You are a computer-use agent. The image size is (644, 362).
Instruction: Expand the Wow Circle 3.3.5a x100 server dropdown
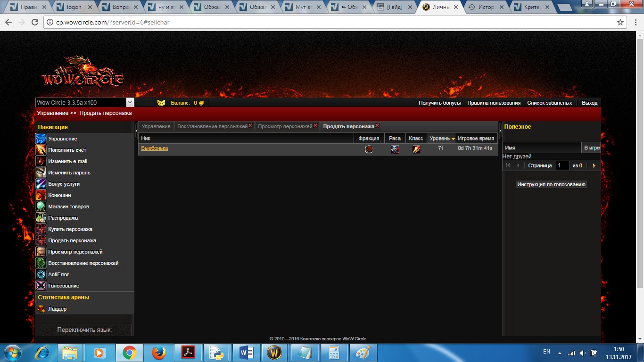click(x=130, y=103)
